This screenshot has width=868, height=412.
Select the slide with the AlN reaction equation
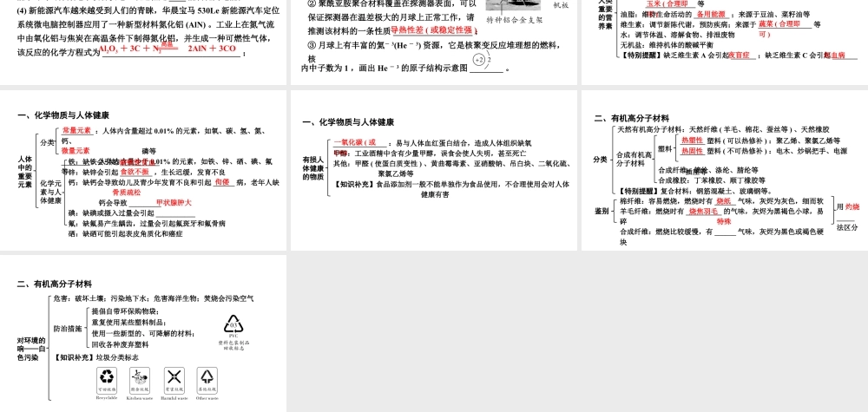click(x=143, y=42)
